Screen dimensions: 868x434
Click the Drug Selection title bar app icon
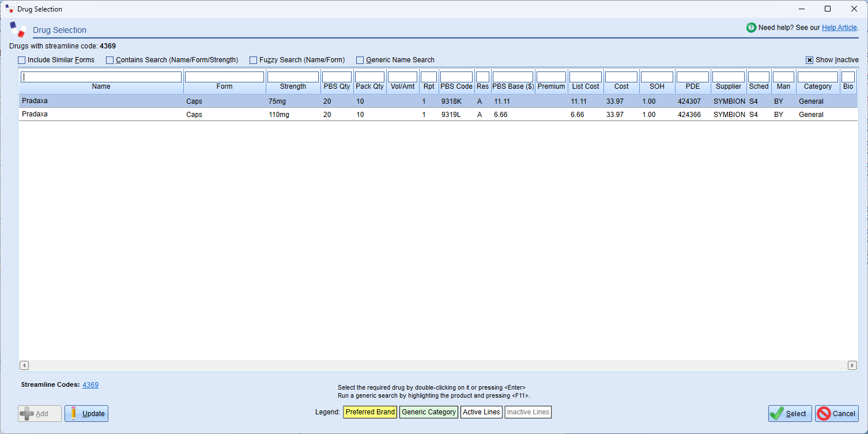[x=10, y=9]
